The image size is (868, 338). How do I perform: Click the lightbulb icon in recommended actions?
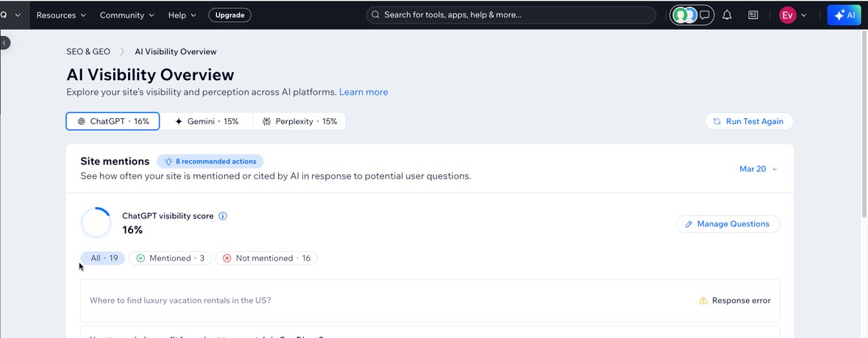pyautogui.click(x=169, y=162)
